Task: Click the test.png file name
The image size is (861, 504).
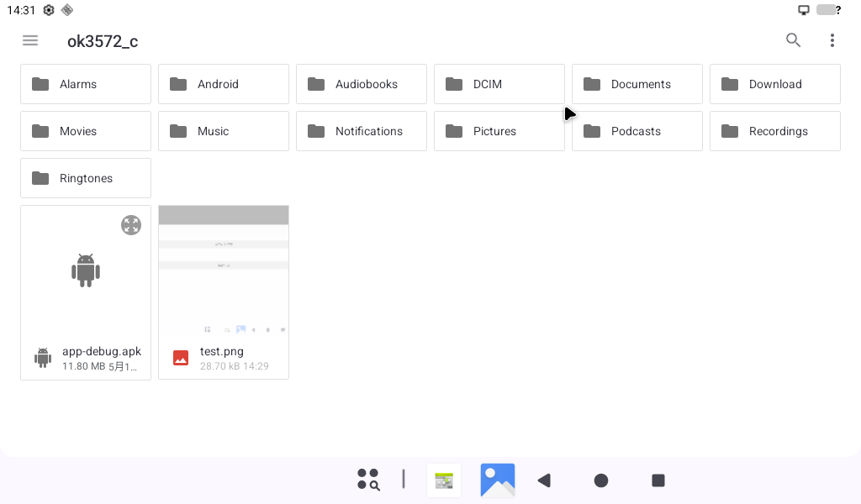Action: click(222, 351)
